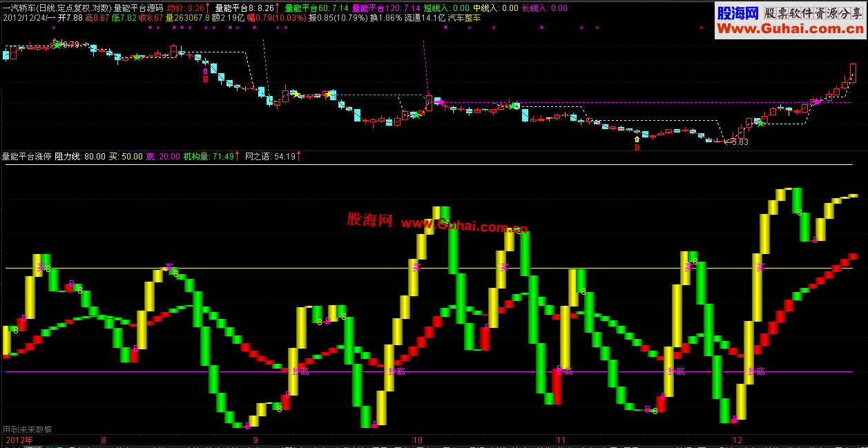Click the yellow 买: 50.00 readout
This screenshot has height=448, width=868.
point(126,157)
